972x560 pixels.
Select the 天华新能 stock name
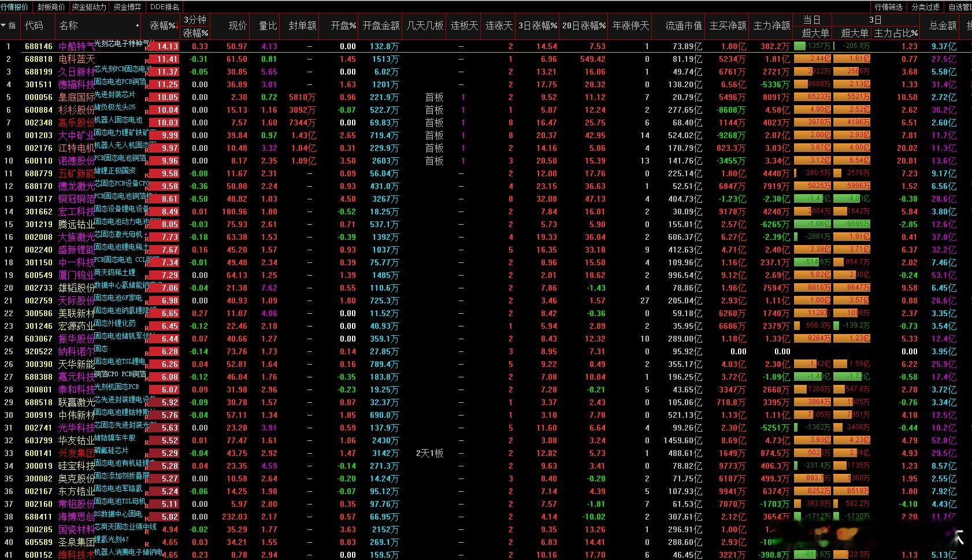click(x=76, y=364)
